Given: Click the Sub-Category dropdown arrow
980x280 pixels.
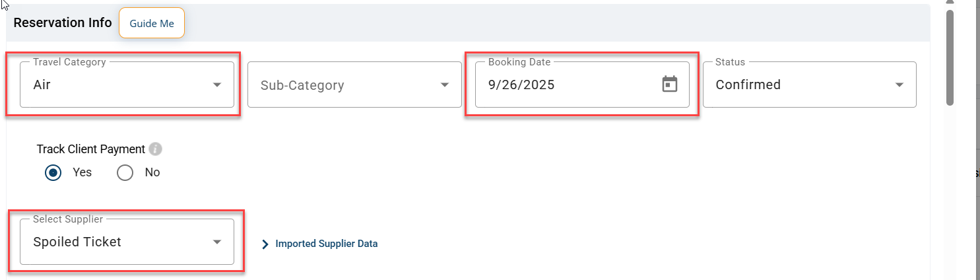Looking at the screenshot, I should 445,85.
